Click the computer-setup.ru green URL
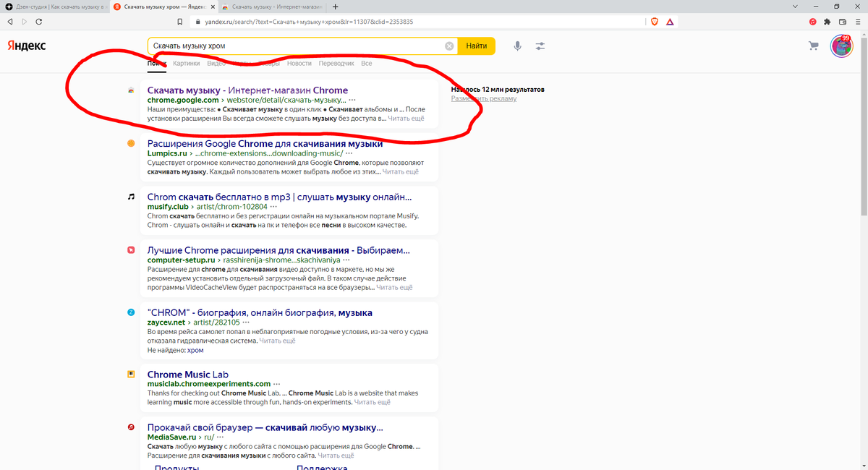 [182, 260]
